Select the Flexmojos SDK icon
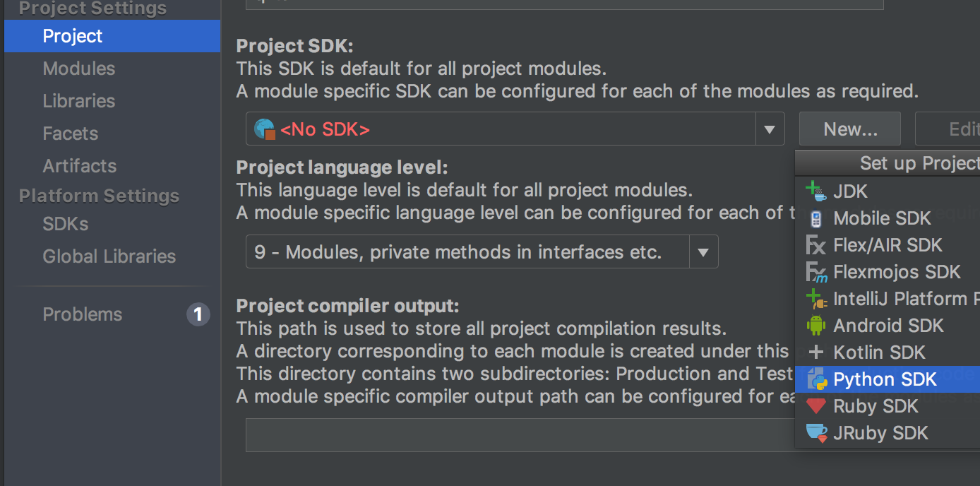The height and width of the screenshot is (486, 980). point(816,272)
